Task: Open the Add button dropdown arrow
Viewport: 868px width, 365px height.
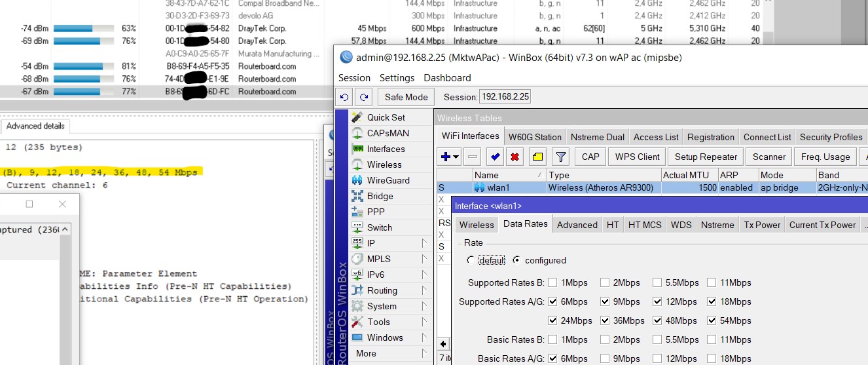Action: (456, 157)
